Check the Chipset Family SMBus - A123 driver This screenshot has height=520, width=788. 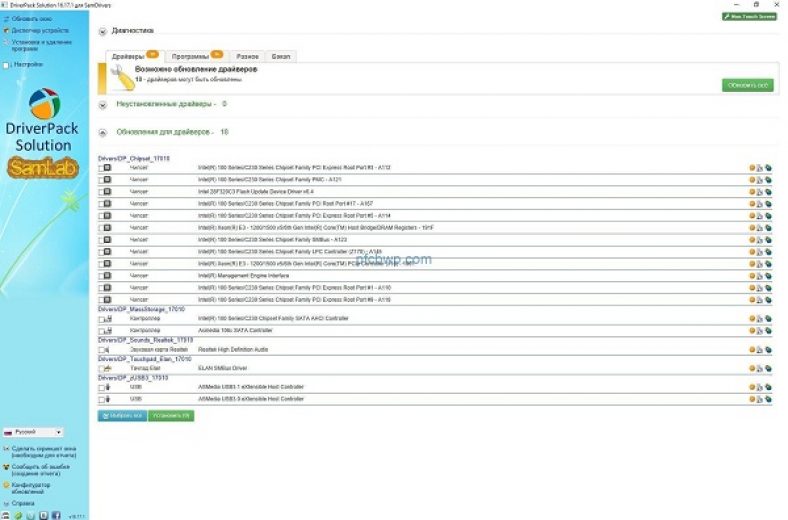point(101,241)
